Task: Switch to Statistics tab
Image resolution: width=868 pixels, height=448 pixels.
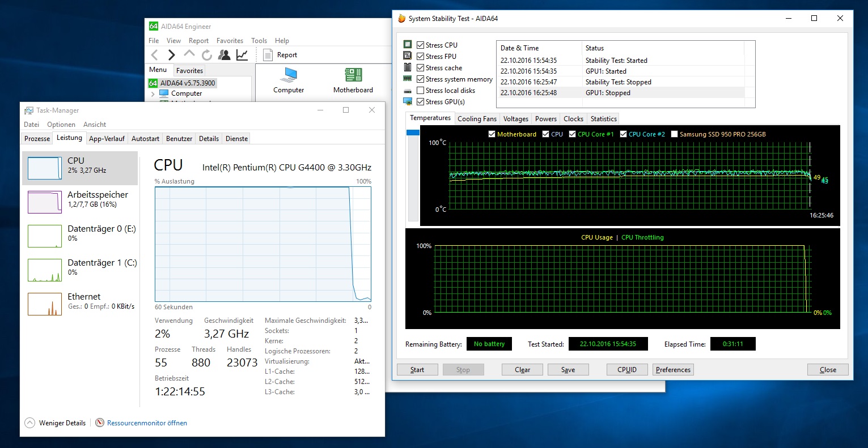Action: click(x=603, y=119)
